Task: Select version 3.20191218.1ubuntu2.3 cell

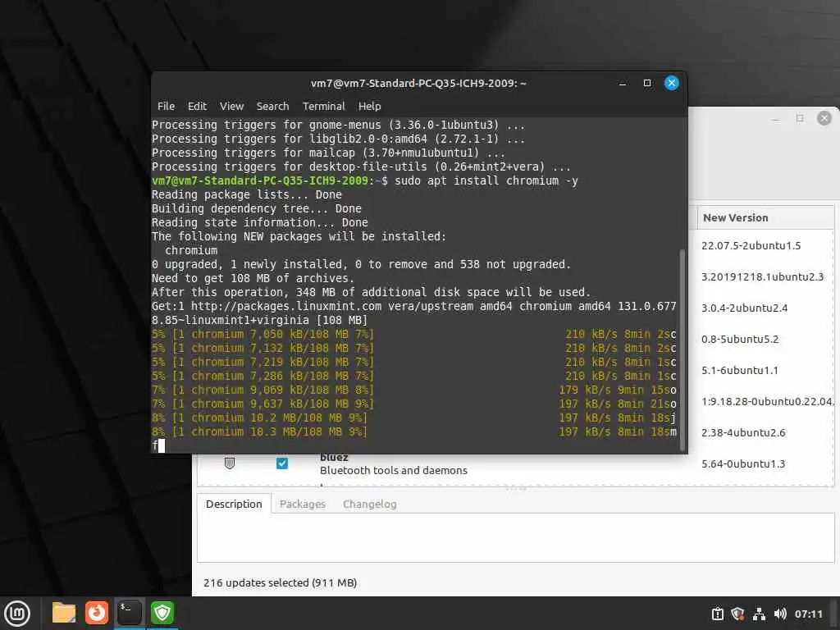Action: (x=762, y=277)
